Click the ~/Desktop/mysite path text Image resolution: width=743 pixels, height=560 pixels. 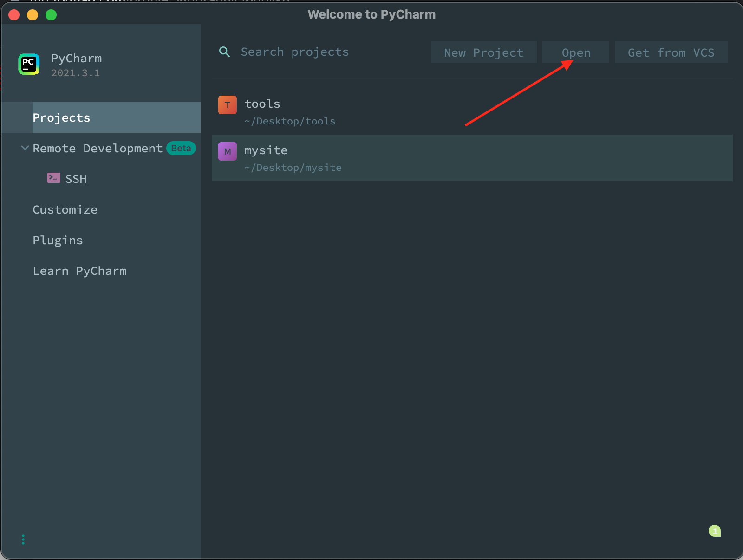(x=293, y=168)
